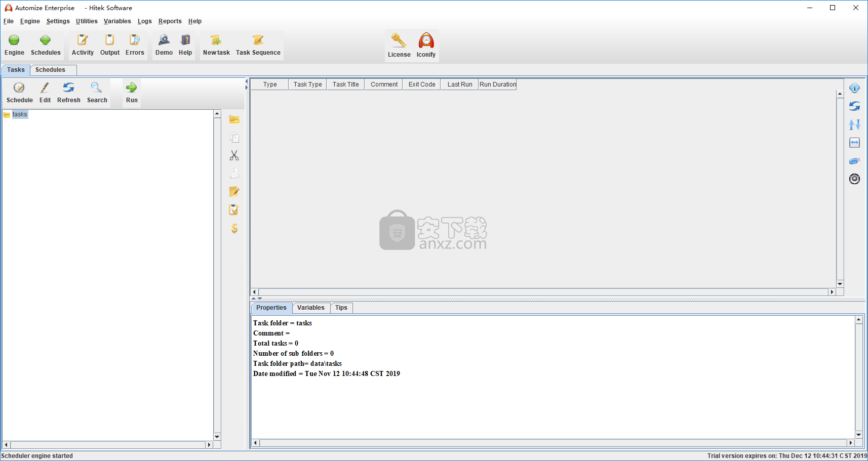Click the 'Scheduler engine started' status text
Image resolution: width=868 pixels, height=461 pixels.
[x=37, y=456]
